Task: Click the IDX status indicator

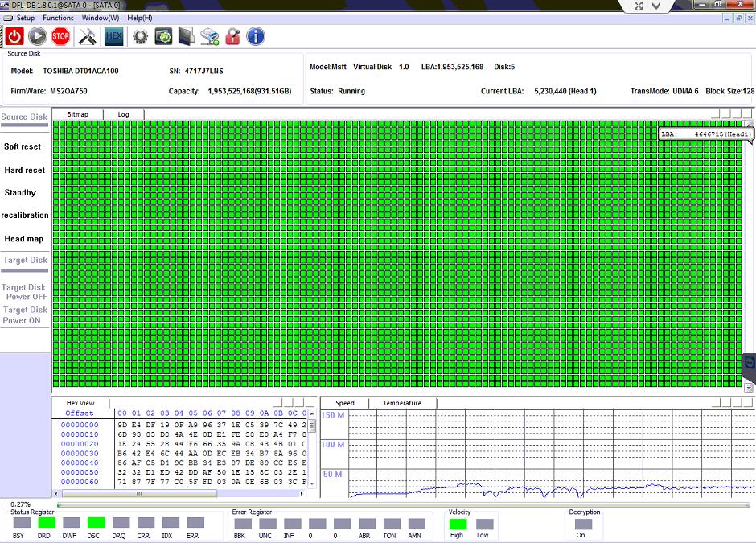Action: point(171,522)
